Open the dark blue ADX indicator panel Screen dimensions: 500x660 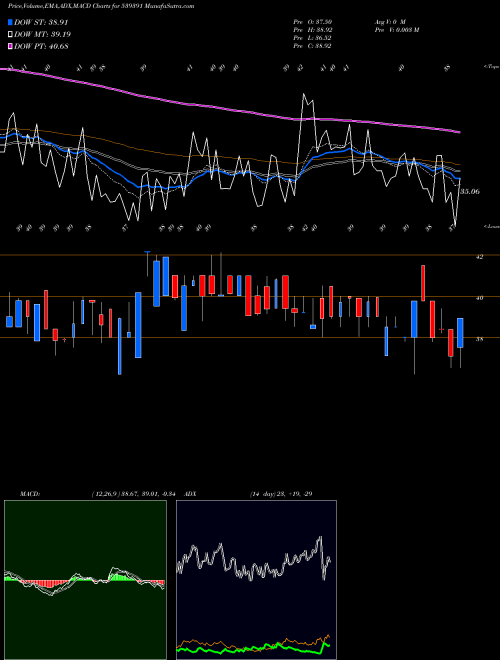pos(256,580)
